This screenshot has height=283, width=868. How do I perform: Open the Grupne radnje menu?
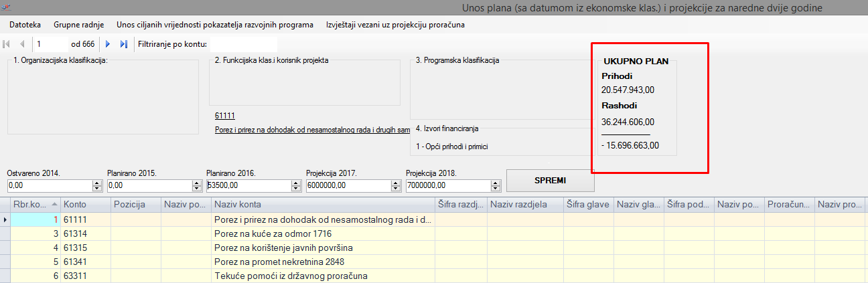[78, 24]
